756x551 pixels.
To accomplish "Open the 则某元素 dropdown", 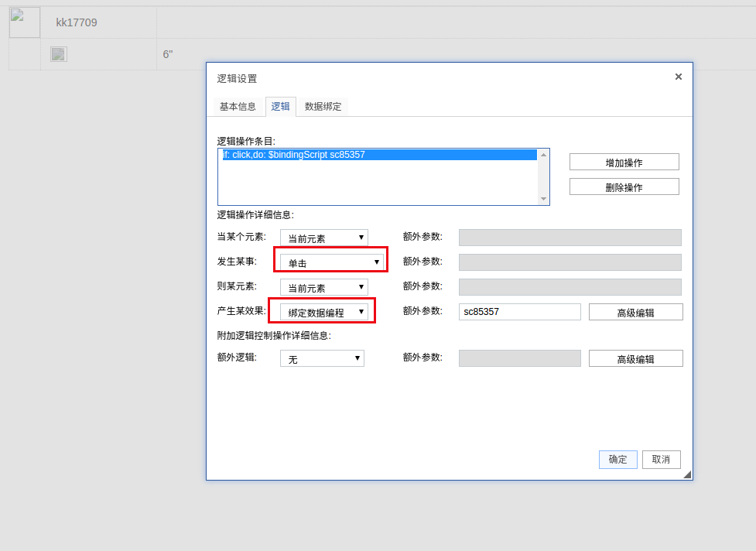I will (x=323, y=288).
